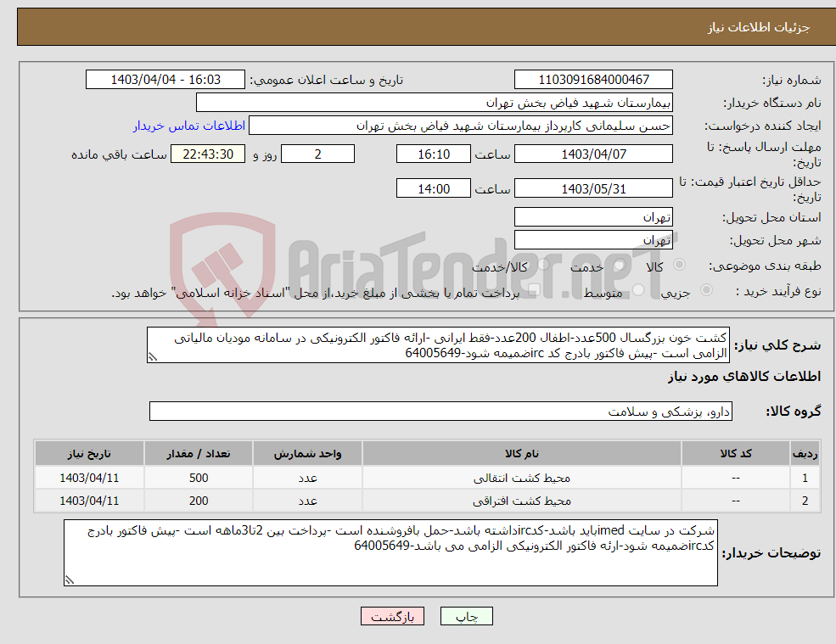Click the unit cell عدد in row 2
836x644 pixels.
307,501
